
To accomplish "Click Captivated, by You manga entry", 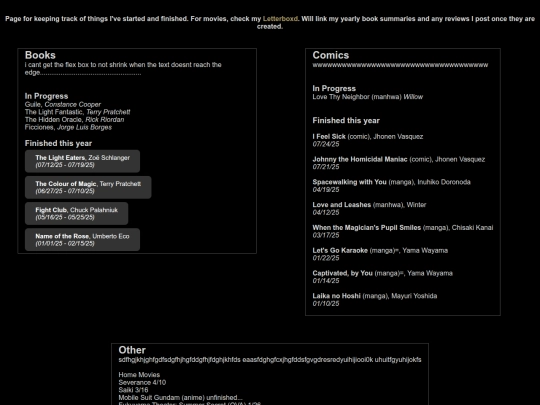I will (383, 273).
